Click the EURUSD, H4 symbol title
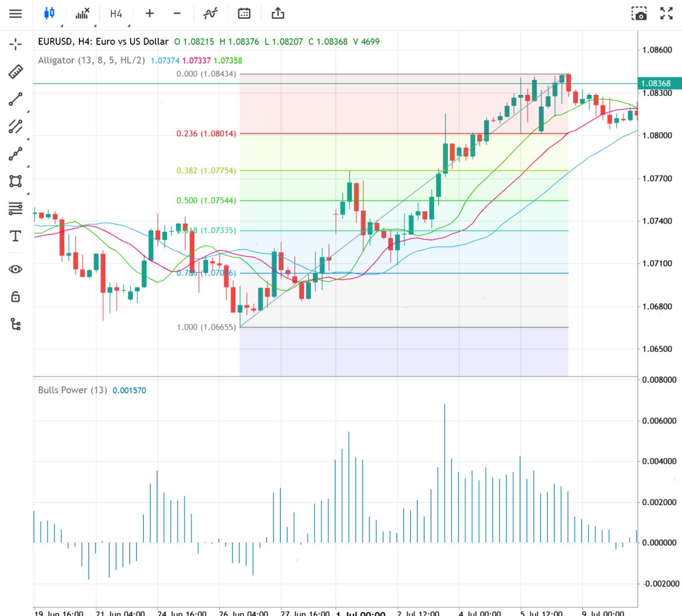The image size is (682, 616). [103, 41]
